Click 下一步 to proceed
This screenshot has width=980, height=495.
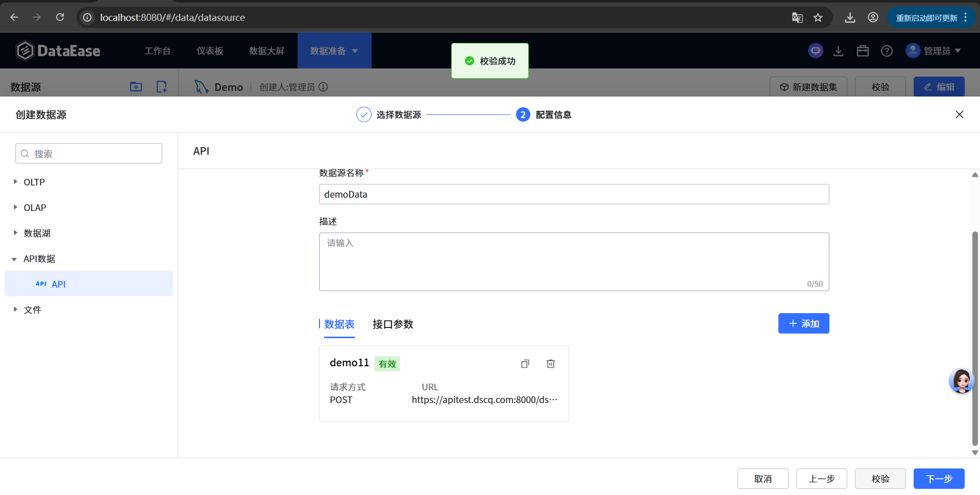click(939, 479)
